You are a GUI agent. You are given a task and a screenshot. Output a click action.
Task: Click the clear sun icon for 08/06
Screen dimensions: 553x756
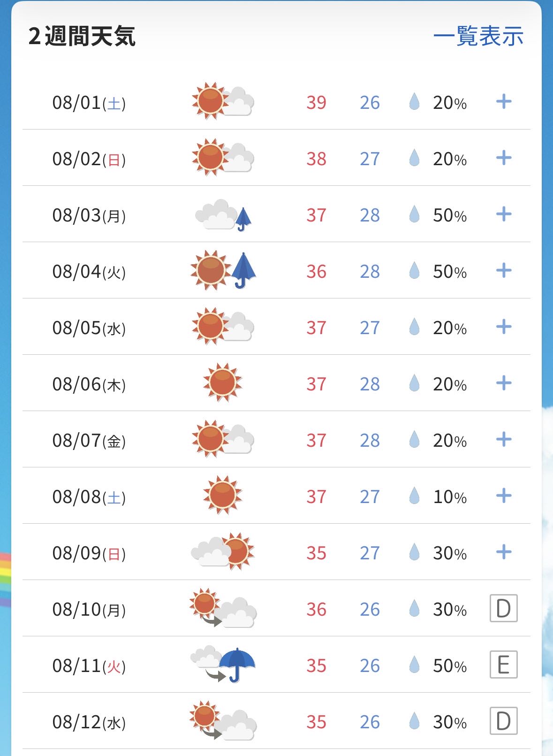(x=223, y=382)
